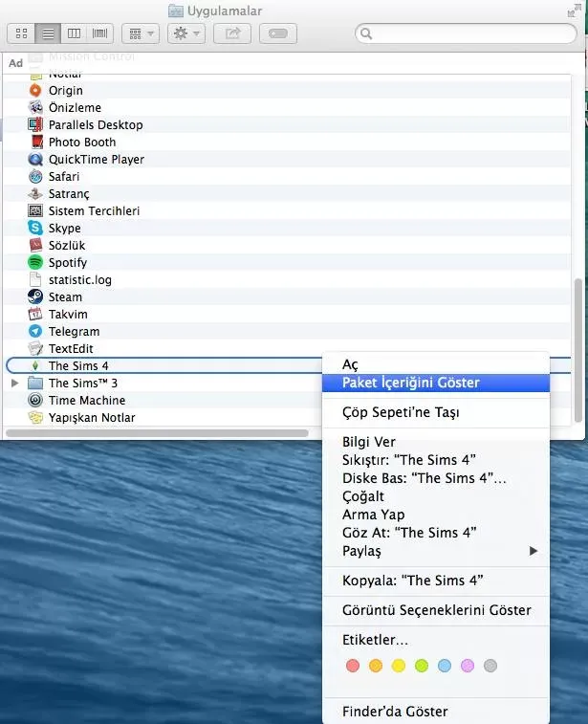
Task: Apply the red tag color
Action: point(353,666)
